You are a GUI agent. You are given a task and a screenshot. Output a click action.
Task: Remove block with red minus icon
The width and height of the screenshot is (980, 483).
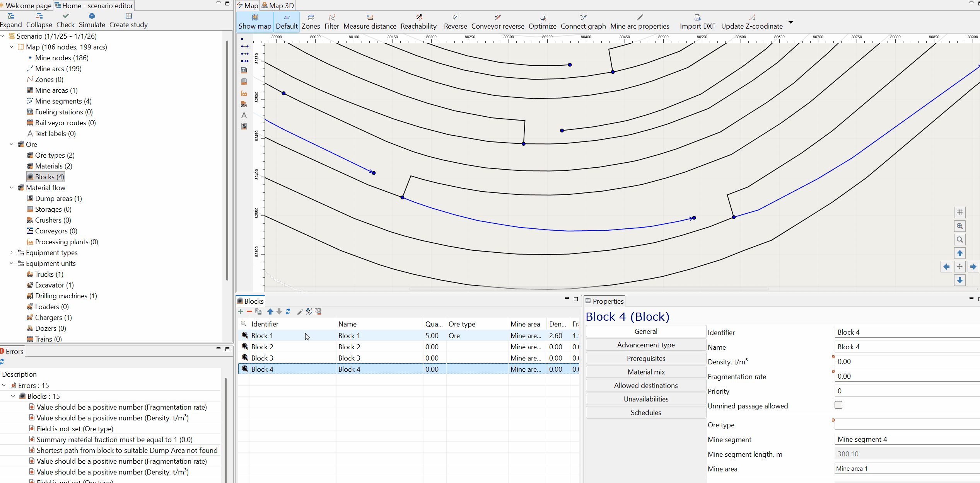pos(249,311)
